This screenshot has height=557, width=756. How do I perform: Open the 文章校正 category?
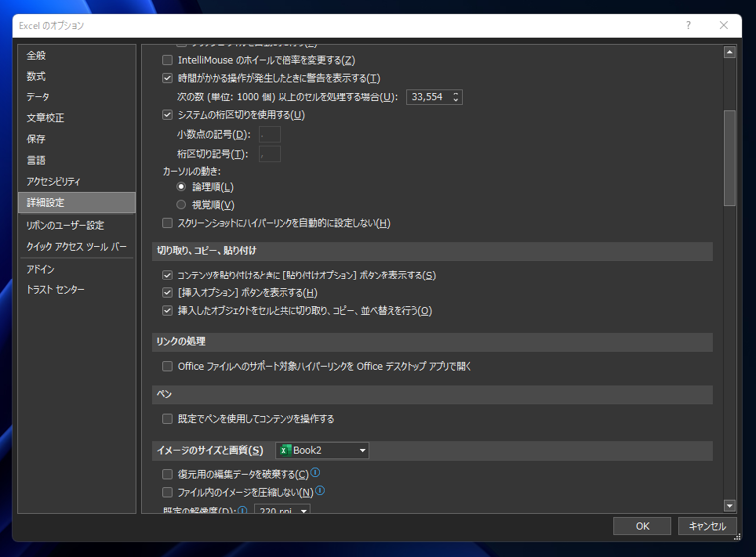77,118
